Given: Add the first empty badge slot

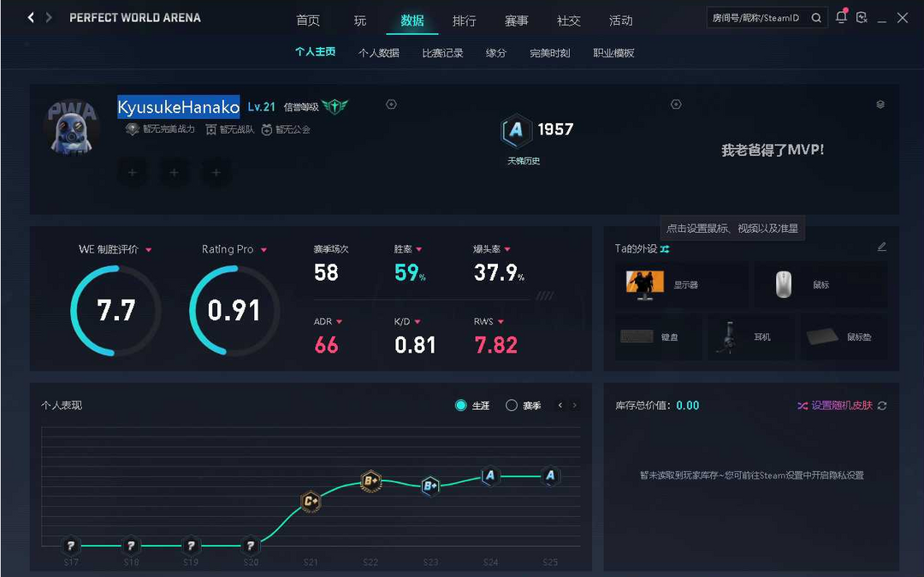Looking at the screenshot, I should (x=133, y=173).
